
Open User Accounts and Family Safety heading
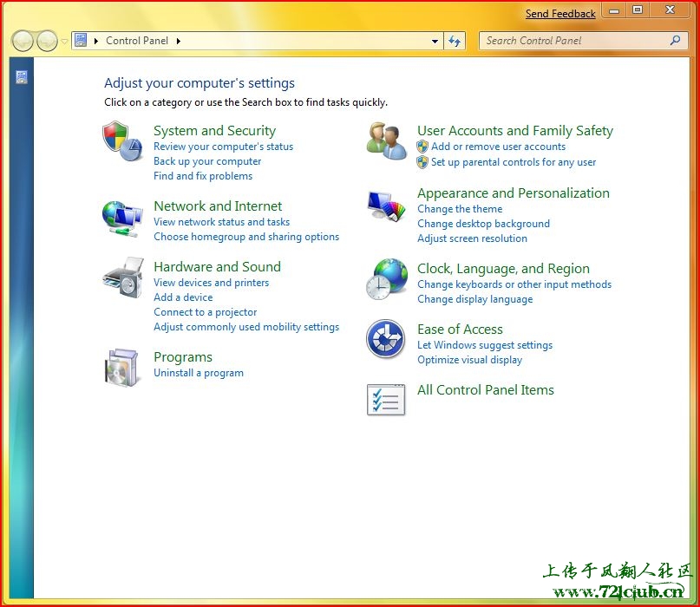(515, 131)
